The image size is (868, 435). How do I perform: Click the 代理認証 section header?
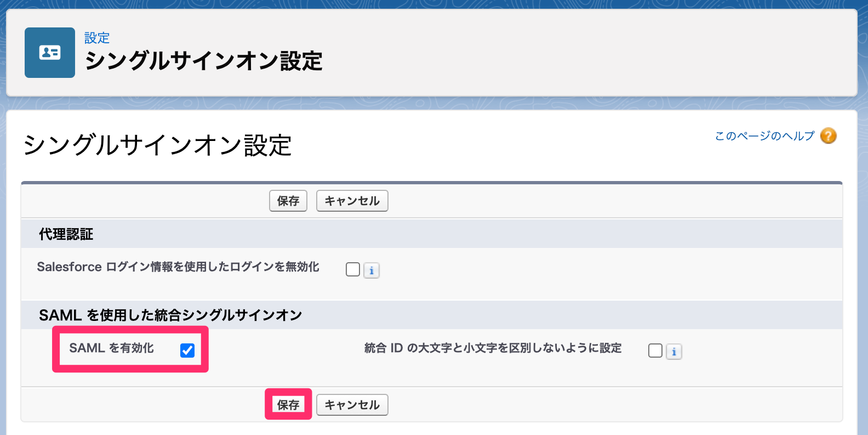[x=66, y=234]
